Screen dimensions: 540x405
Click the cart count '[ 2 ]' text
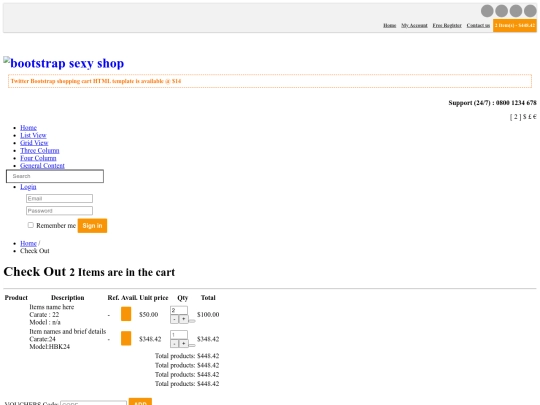[x=516, y=117]
